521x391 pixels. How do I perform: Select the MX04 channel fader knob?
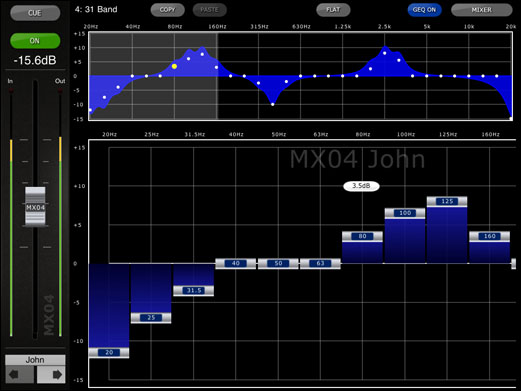pos(35,207)
